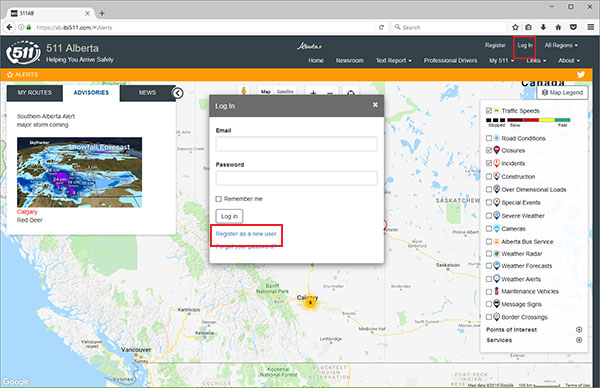This screenshot has height=388, width=600.
Task: Open the snowfall forecast image
Action: pyautogui.click(x=79, y=172)
